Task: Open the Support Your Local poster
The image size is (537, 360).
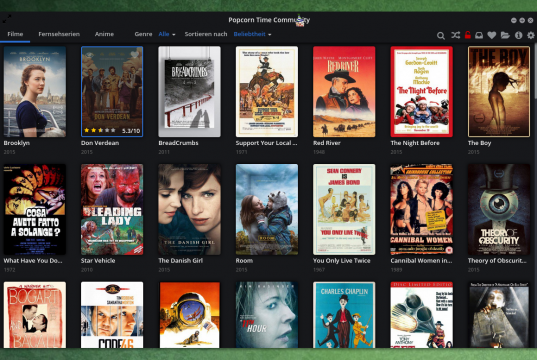Action: [x=267, y=92]
